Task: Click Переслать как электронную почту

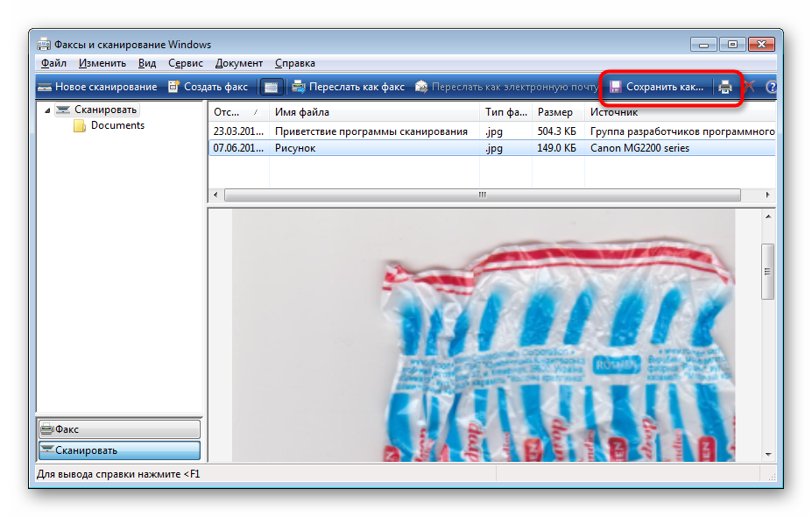Action: [x=506, y=87]
